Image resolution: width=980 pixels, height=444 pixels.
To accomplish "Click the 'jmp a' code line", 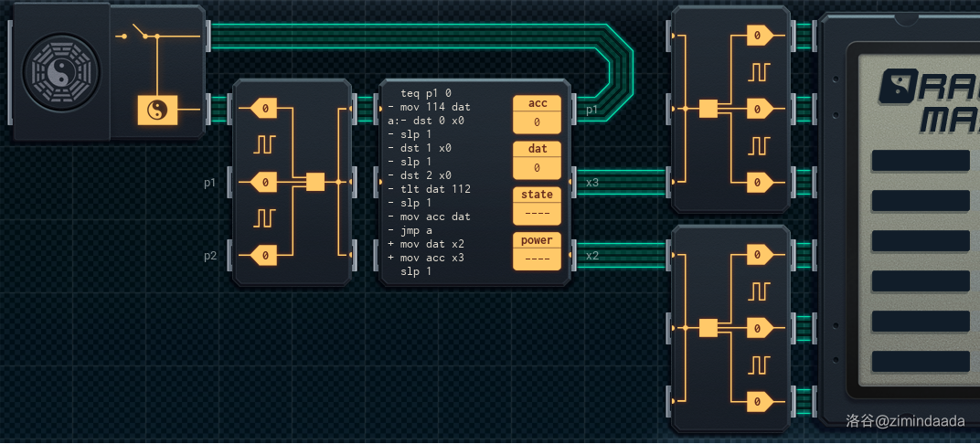I will tap(421, 230).
